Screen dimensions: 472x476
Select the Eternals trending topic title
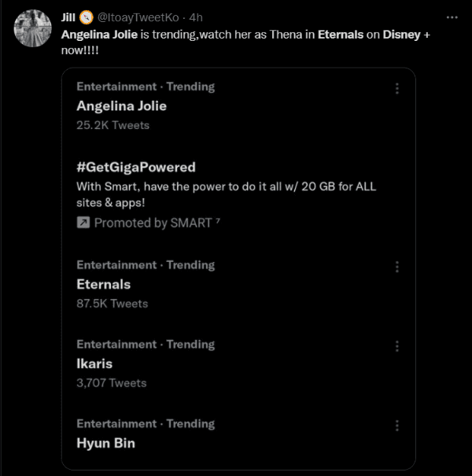(x=103, y=284)
